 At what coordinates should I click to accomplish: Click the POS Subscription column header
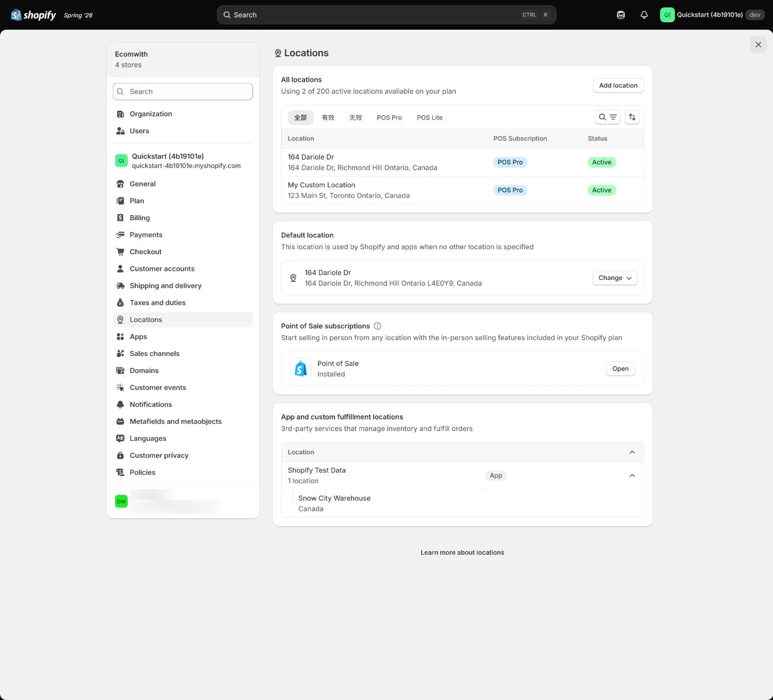tap(520, 138)
